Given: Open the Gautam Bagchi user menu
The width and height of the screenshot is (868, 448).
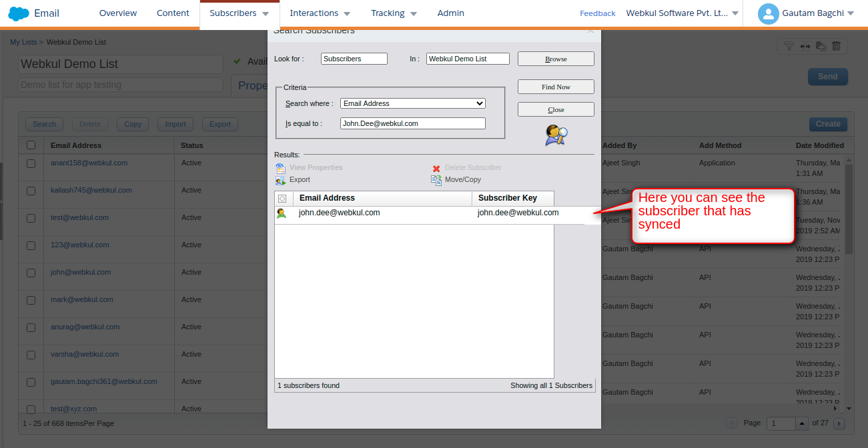Looking at the screenshot, I should [851, 13].
